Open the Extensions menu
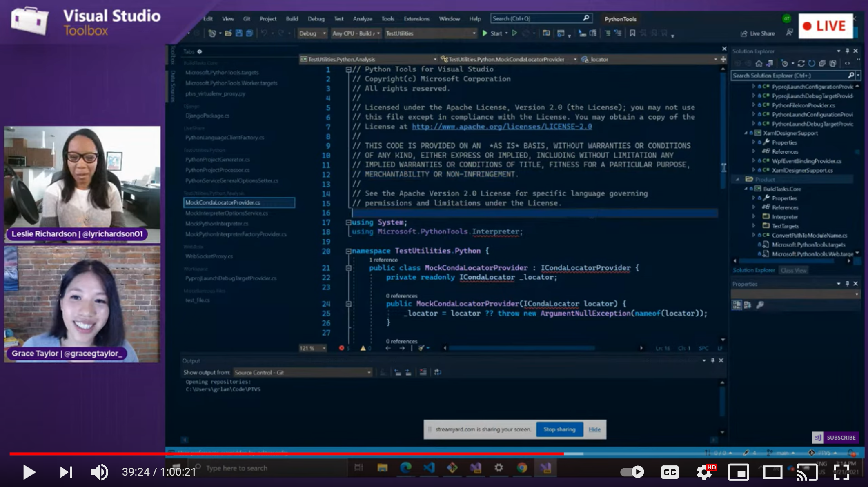The width and height of the screenshot is (868, 487). [x=416, y=19]
